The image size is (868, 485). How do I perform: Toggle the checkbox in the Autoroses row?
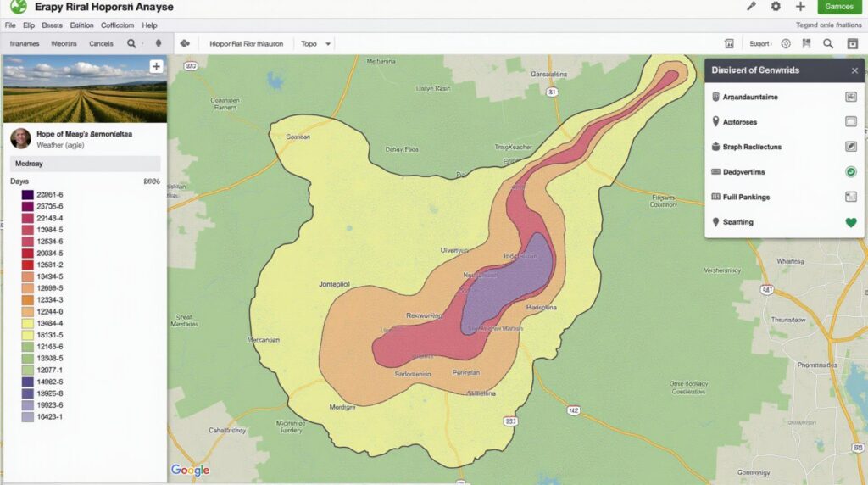click(851, 122)
